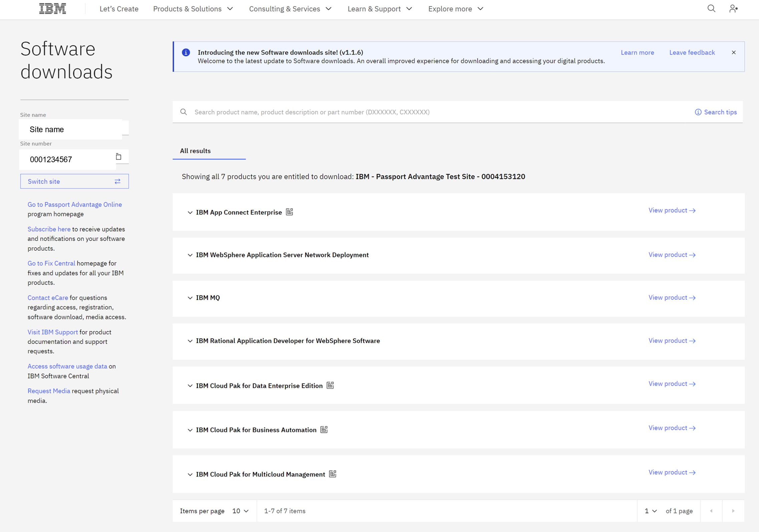
Task: Click Learn more in the banner
Action: pyautogui.click(x=637, y=52)
